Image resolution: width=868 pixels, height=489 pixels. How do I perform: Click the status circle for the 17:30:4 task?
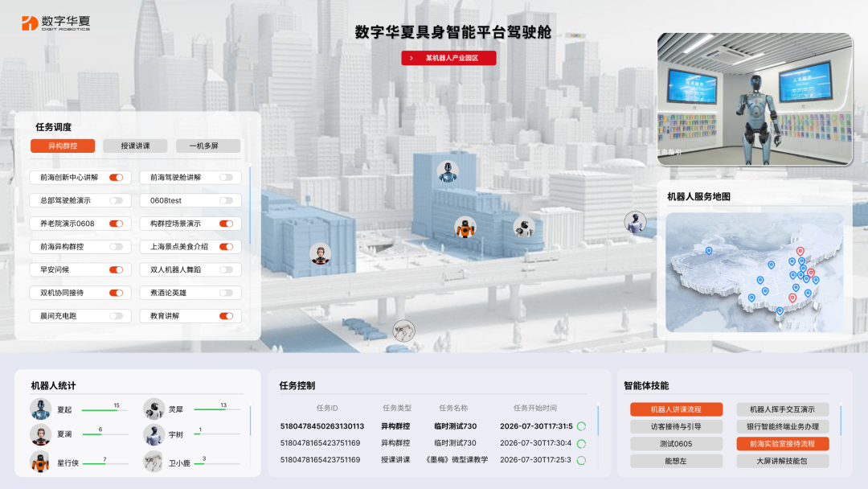tap(581, 444)
